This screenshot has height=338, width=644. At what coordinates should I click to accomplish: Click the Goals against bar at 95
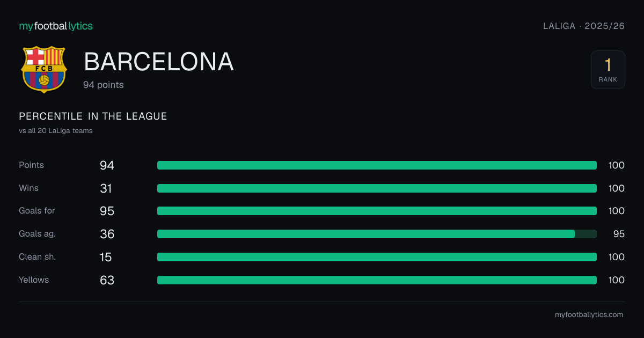click(377, 234)
